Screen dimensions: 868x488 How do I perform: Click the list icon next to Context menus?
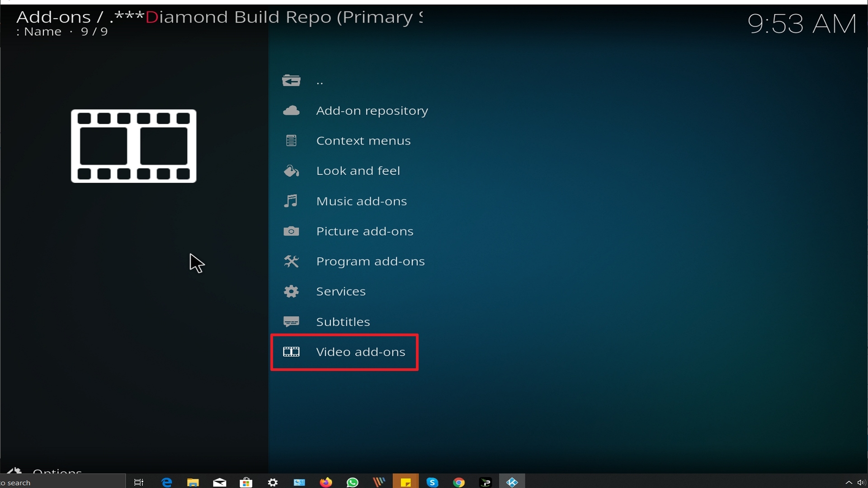(291, 141)
